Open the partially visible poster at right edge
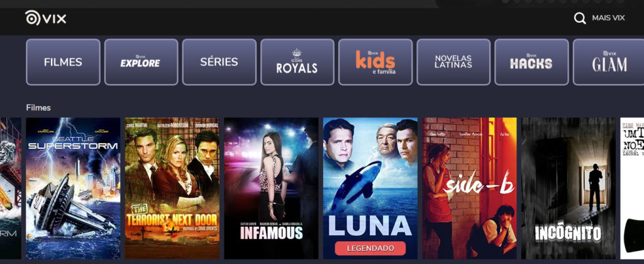644x264 pixels. [632, 188]
